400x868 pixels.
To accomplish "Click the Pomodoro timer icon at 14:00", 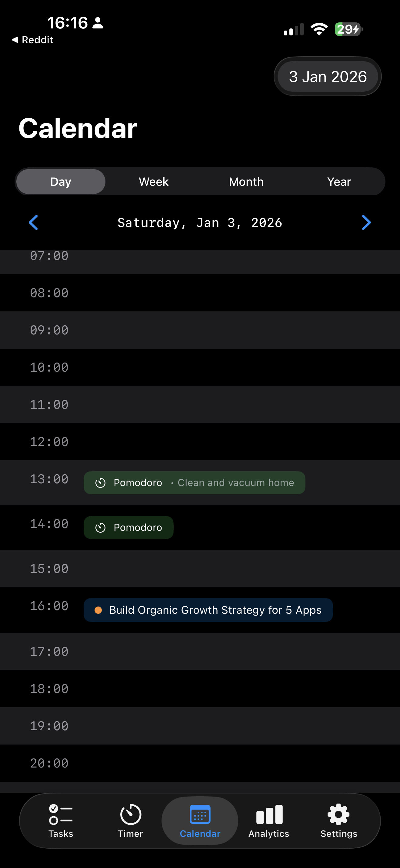I will [101, 527].
